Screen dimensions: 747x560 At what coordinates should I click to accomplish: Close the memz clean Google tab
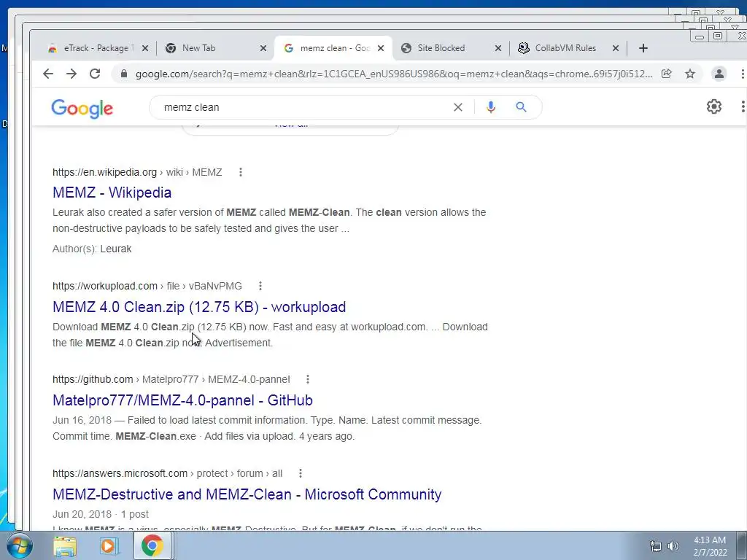381,48
